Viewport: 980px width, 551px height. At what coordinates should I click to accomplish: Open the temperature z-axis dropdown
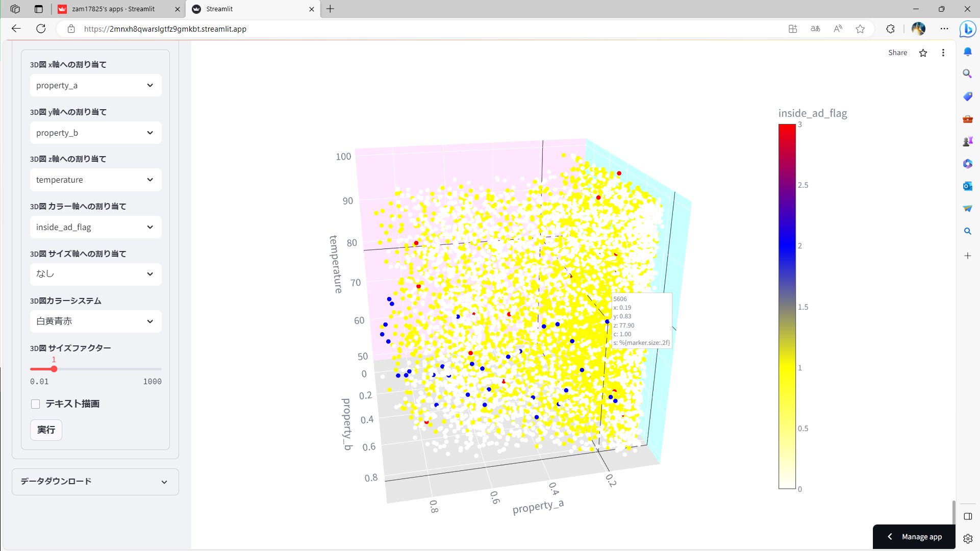click(x=95, y=180)
